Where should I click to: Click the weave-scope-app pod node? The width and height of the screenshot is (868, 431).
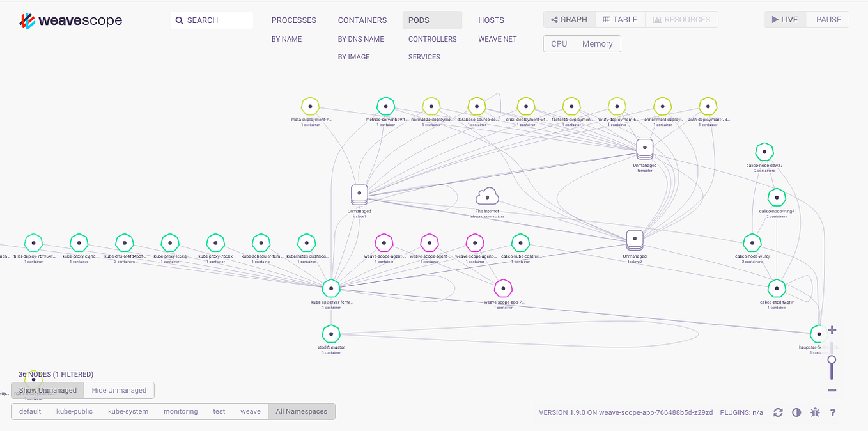[x=503, y=288]
